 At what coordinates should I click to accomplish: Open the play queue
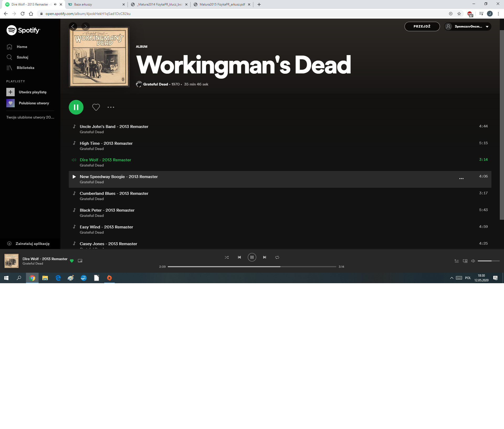click(x=457, y=261)
